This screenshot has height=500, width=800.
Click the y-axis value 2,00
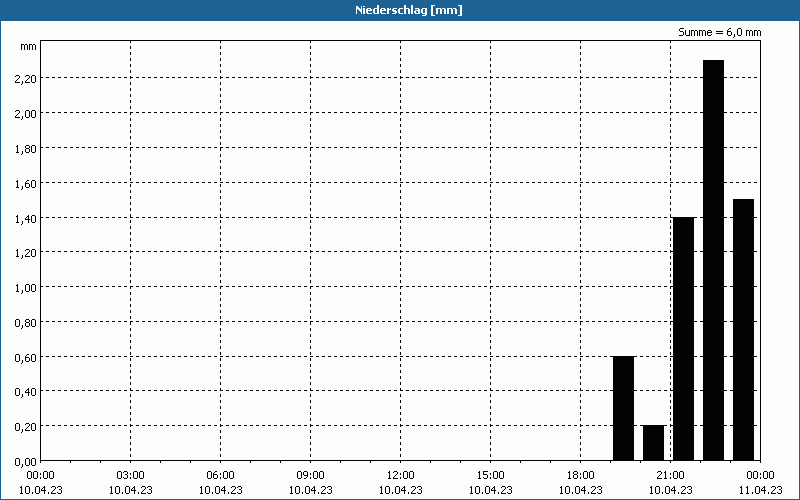(x=26, y=113)
